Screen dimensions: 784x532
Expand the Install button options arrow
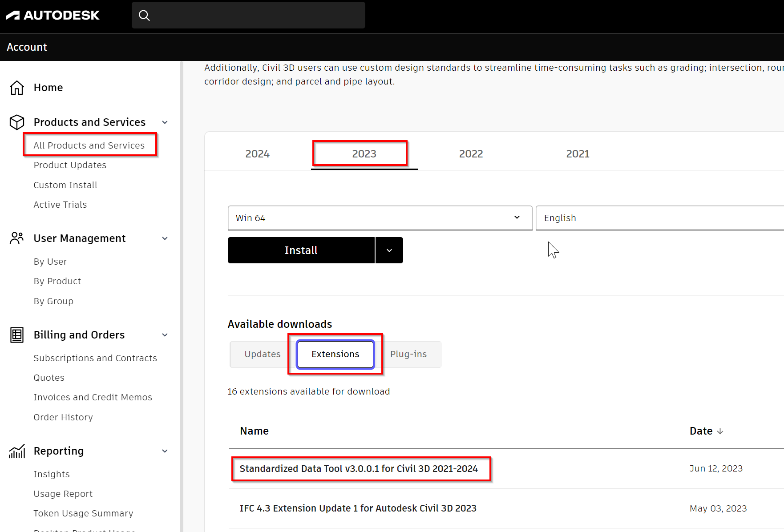pyautogui.click(x=389, y=250)
